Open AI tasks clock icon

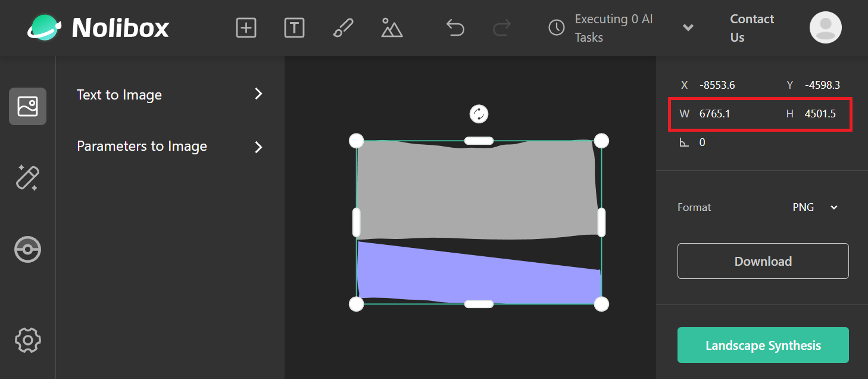click(x=556, y=28)
